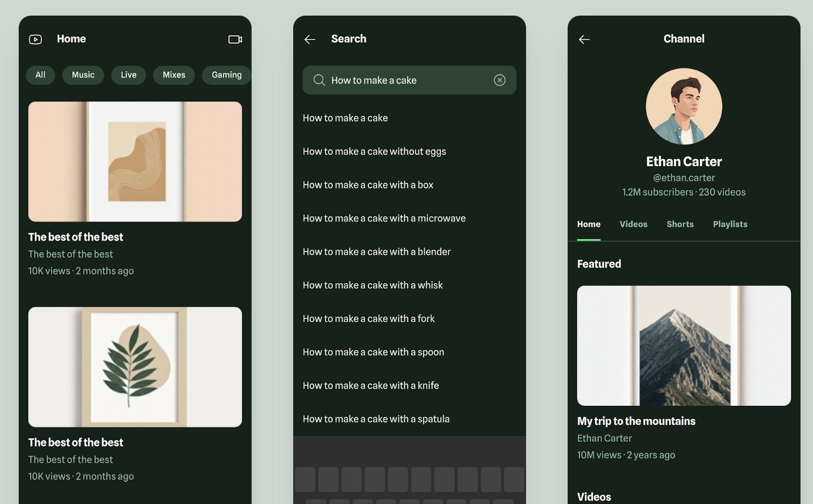Click the Mixes chip pill control

174,75
